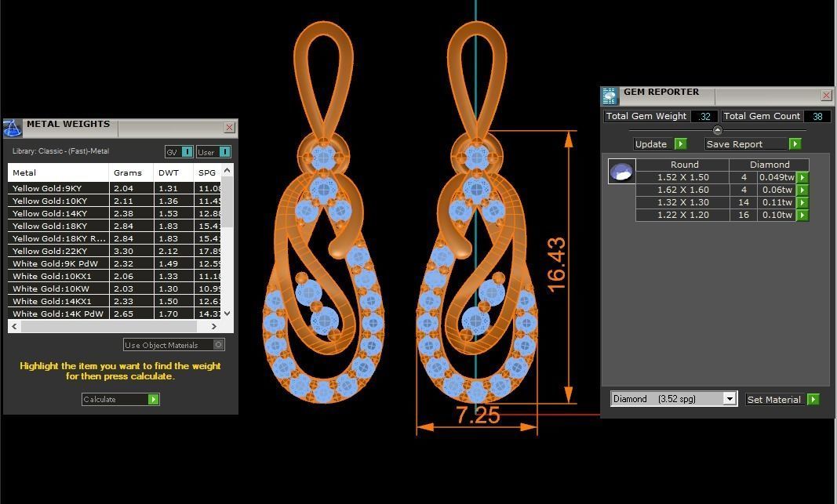837x504 pixels.
Task: Click green arrow for 1.52 X 1.50 row
Action: tap(802, 178)
